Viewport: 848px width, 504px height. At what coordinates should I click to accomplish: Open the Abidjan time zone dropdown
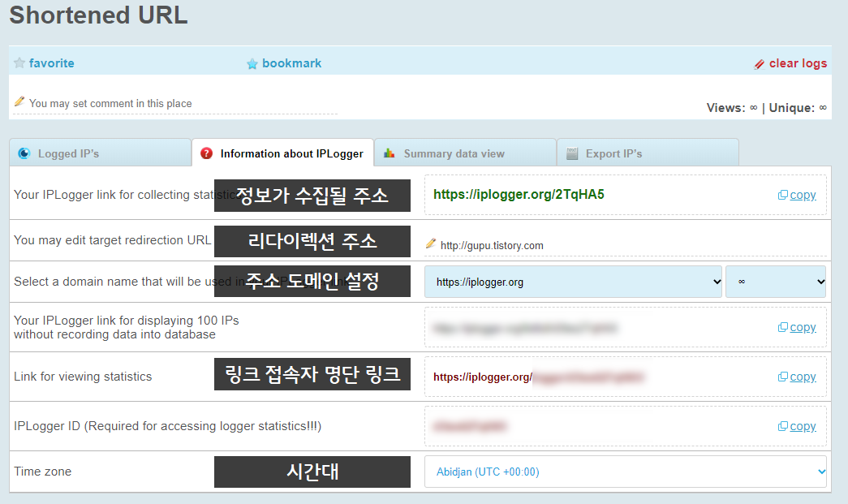click(625, 472)
